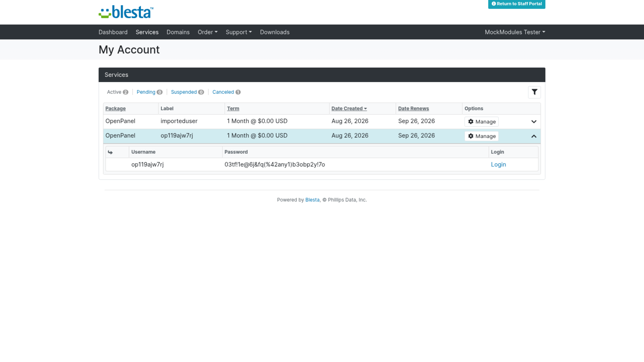Viewport: 644px width, 362px height.
Task: Manage the op119ajw7rj service
Action: click(x=481, y=136)
